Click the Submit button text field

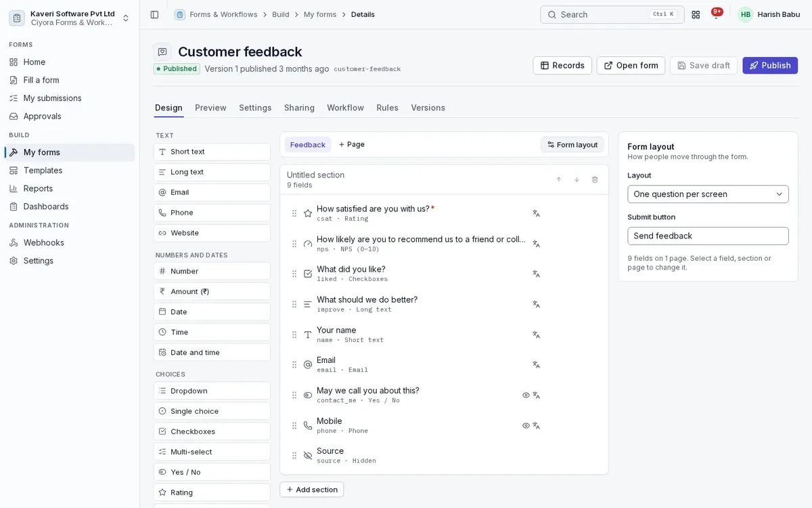coord(708,236)
